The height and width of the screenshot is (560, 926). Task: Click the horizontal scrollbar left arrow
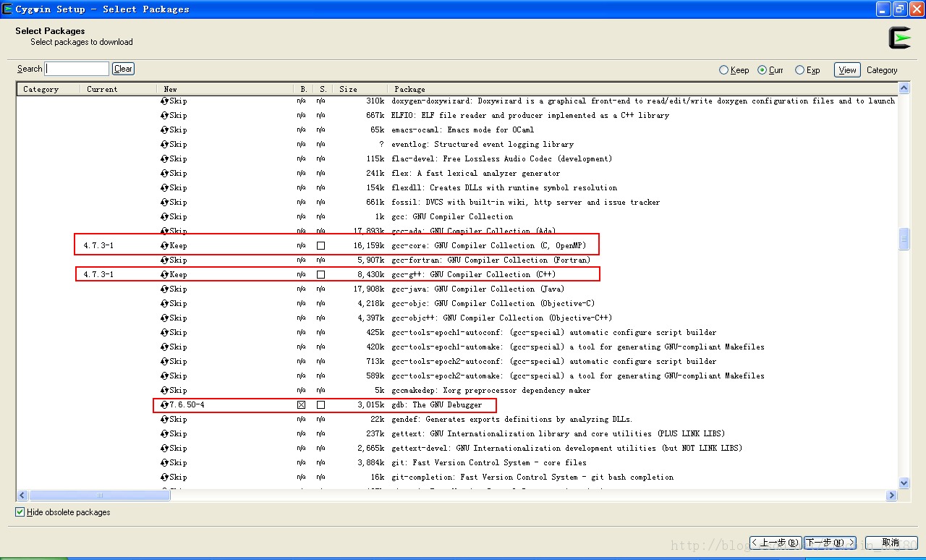tap(22, 496)
